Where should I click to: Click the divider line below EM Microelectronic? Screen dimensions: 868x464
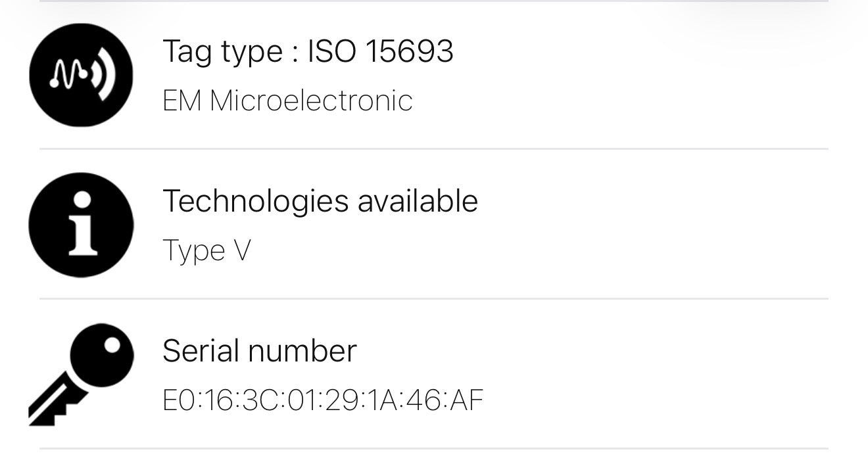[x=434, y=149]
